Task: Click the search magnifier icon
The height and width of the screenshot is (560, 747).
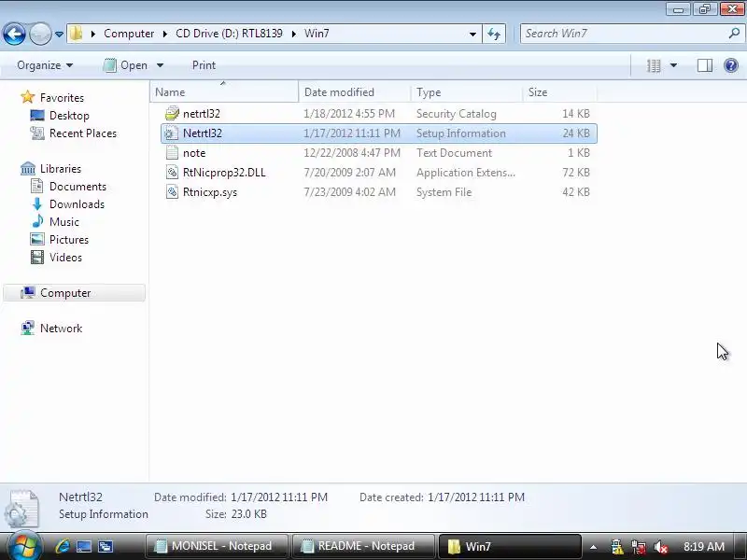Action: coord(734,34)
